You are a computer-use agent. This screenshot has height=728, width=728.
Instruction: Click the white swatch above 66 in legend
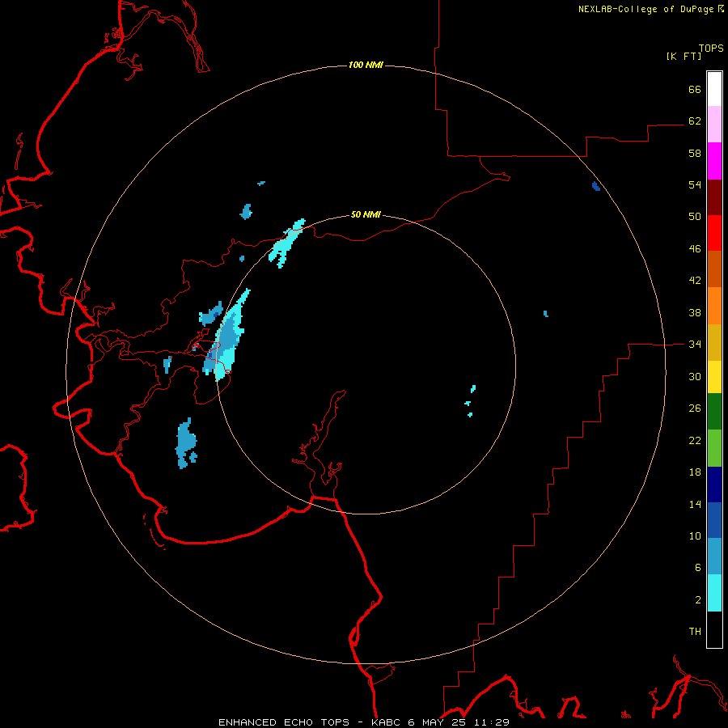(714, 89)
